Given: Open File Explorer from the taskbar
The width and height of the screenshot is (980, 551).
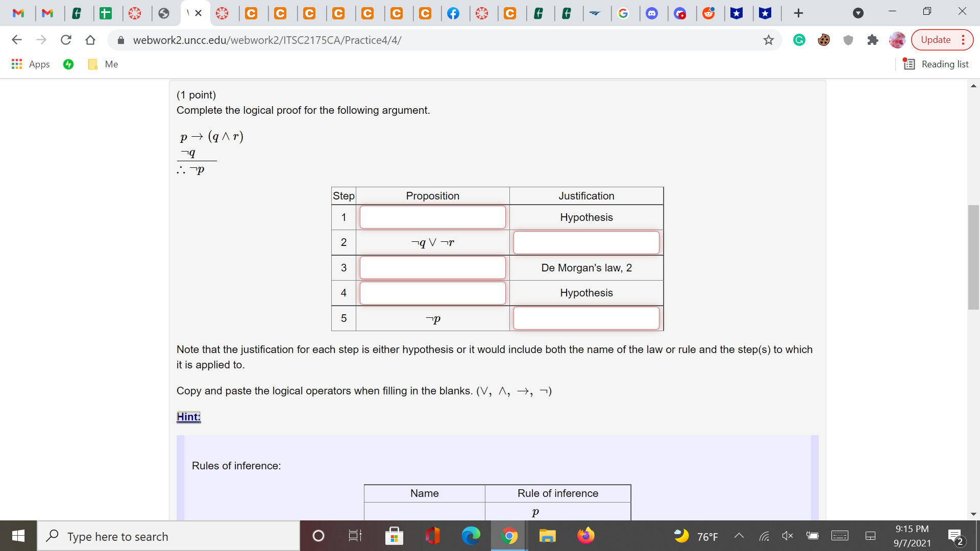Looking at the screenshot, I should click(x=548, y=536).
